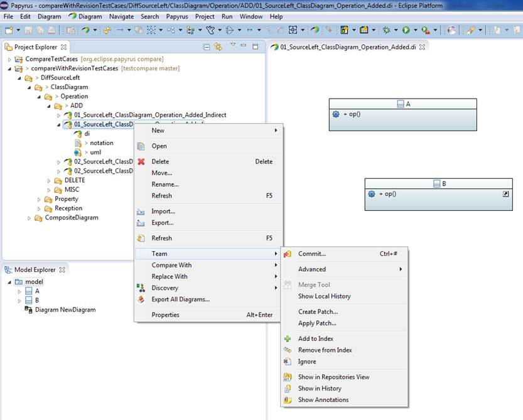Collapse the model node in Model Explorer
The height and width of the screenshot is (420, 523).
coord(9,283)
